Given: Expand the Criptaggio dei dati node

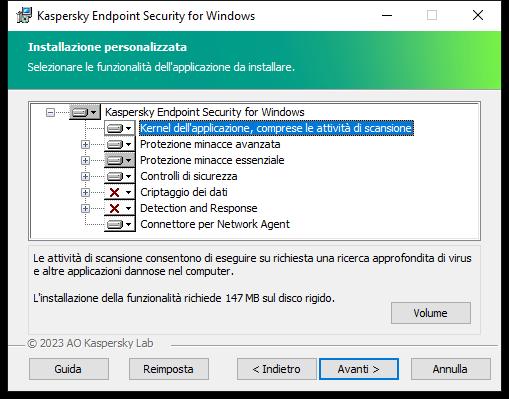Looking at the screenshot, I should tap(85, 192).
